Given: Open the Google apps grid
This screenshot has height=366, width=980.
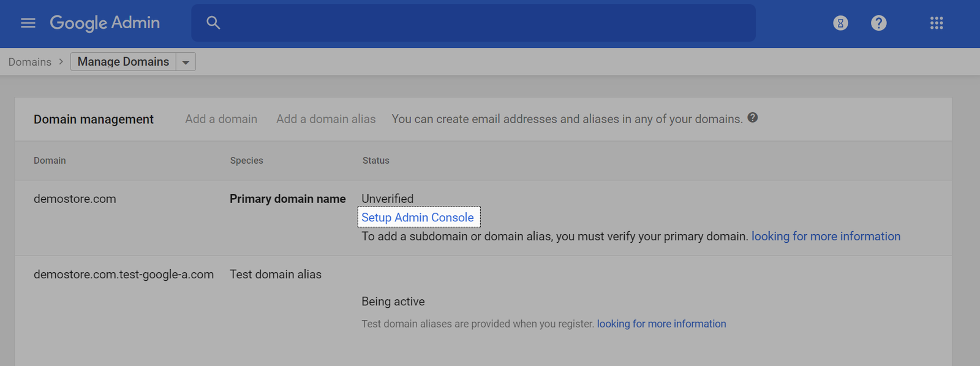Looking at the screenshot, I should (937, 23).
